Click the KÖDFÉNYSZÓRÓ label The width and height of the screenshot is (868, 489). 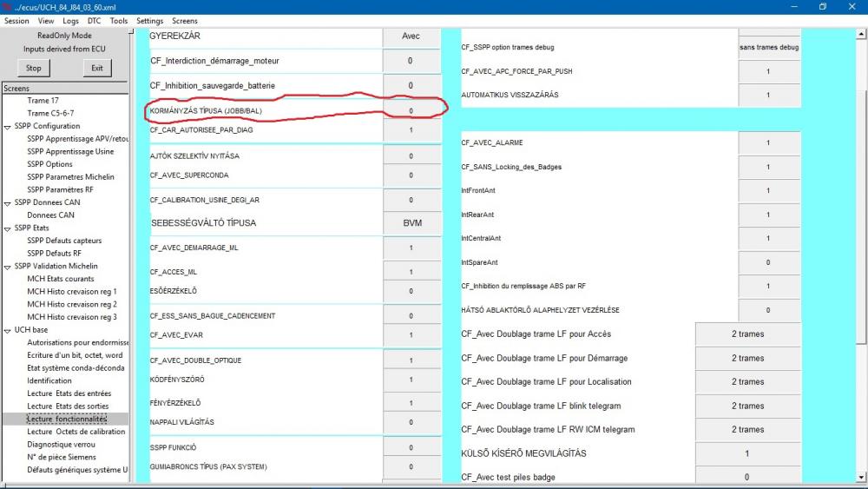click(177, 380)
